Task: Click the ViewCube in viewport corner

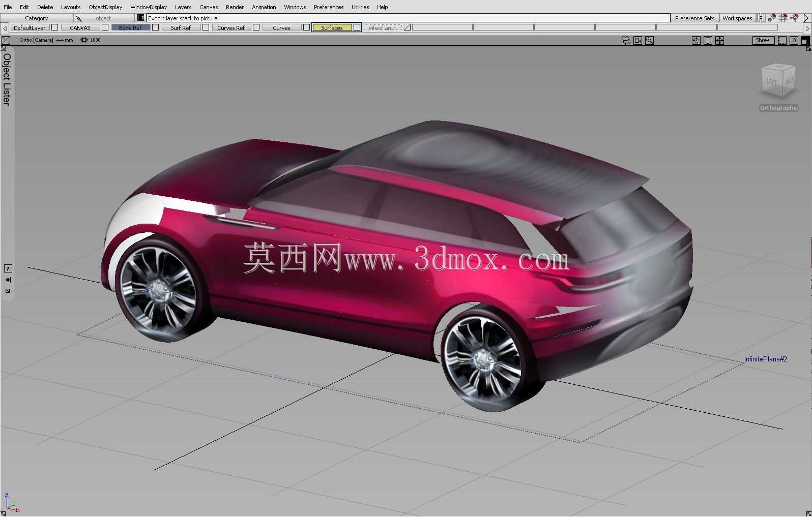Action: pos(778,80)
